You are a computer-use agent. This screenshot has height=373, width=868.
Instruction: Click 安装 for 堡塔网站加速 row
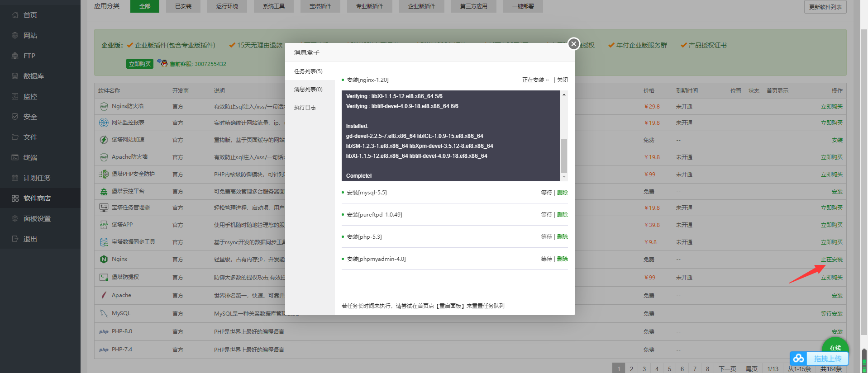coord(837,140)
